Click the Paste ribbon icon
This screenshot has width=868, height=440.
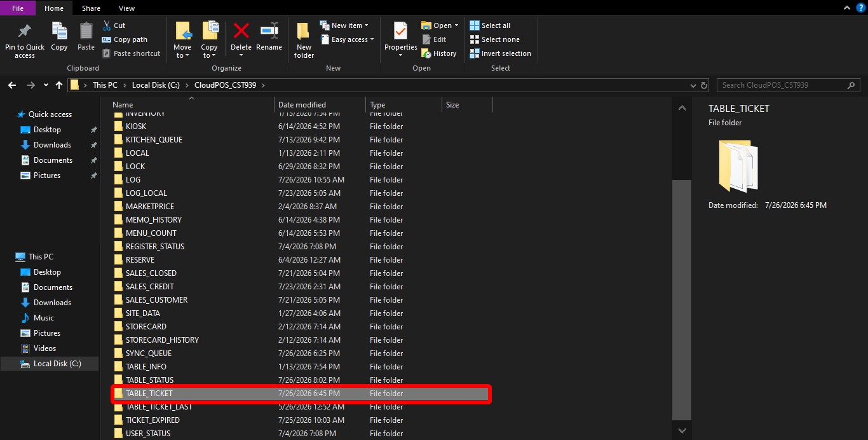click(x=86, y=31)
